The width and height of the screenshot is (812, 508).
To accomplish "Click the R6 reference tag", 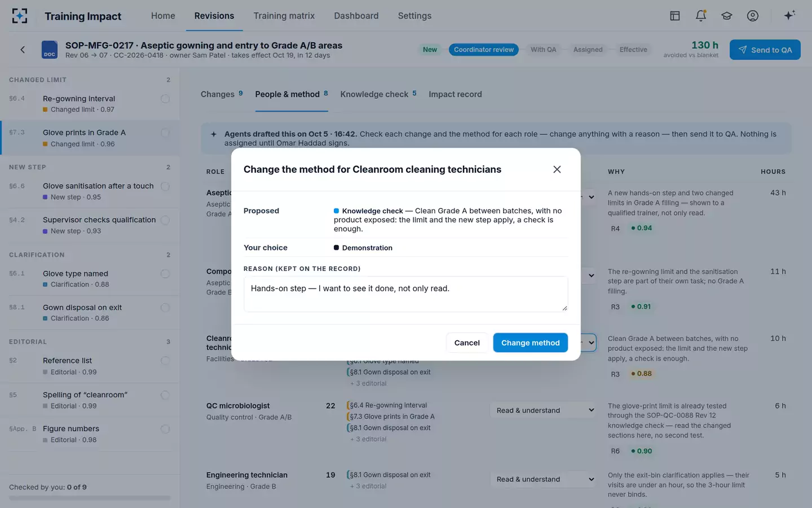I will (x=615, y=452).
